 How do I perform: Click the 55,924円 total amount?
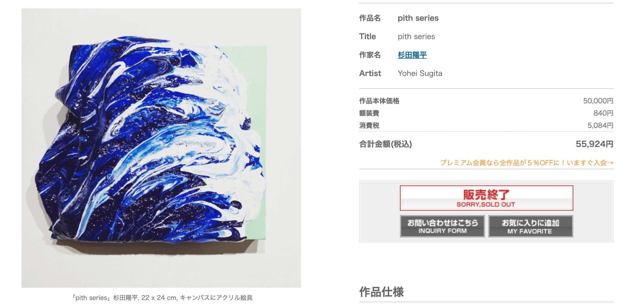coord(595,144)
